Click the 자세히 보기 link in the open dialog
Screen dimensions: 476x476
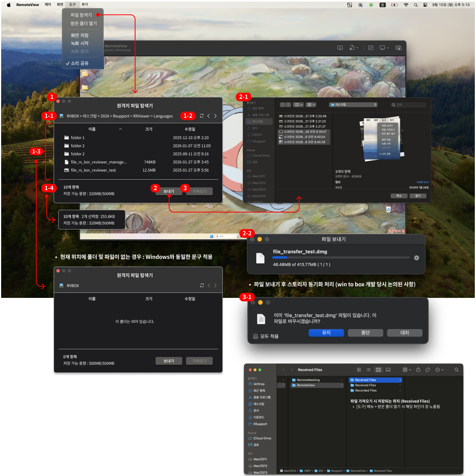point(422,182)
